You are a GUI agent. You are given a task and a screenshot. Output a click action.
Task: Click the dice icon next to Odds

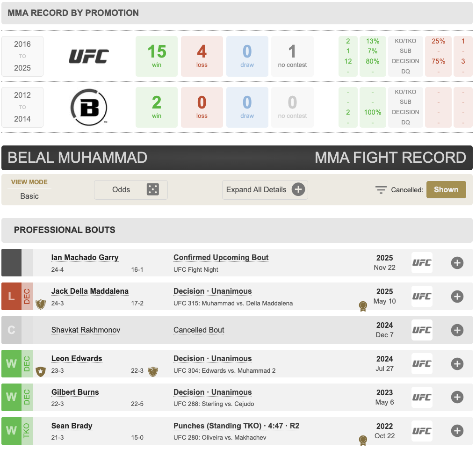(153, 189)
